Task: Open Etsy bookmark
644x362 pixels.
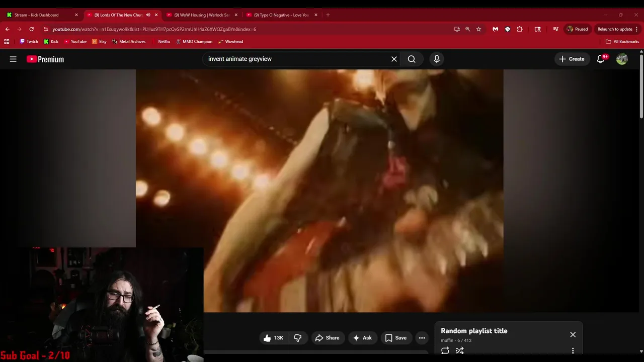Action: [x=99, y=42]
